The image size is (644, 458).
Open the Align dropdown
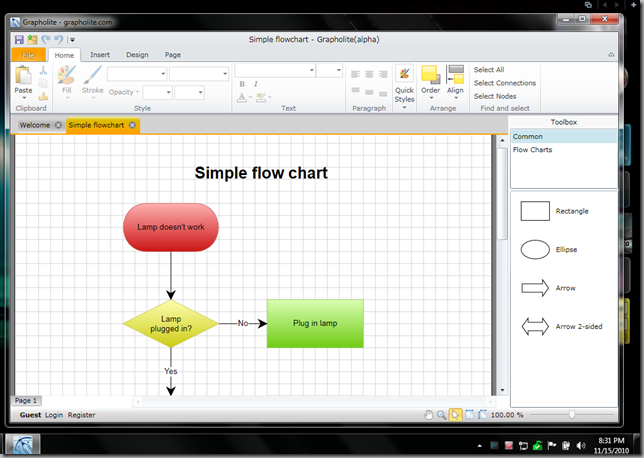point(455,82)
